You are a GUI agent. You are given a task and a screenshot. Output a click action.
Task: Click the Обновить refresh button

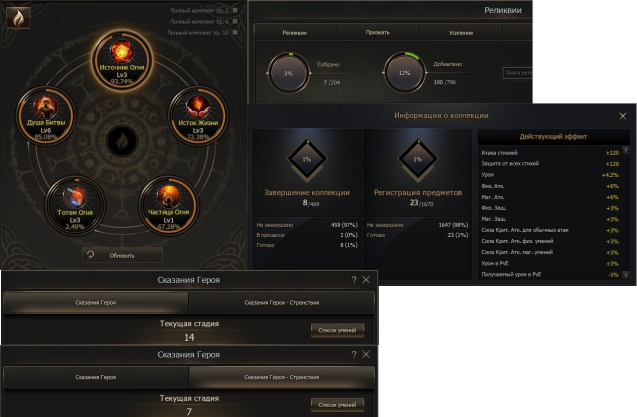122,255
